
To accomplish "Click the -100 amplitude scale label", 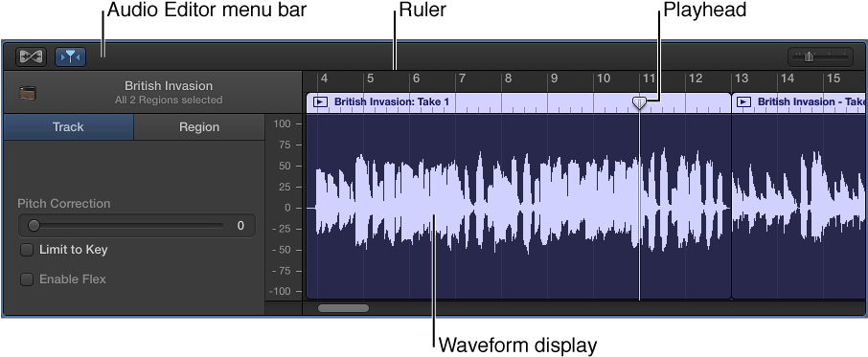I will coord(280,292).
